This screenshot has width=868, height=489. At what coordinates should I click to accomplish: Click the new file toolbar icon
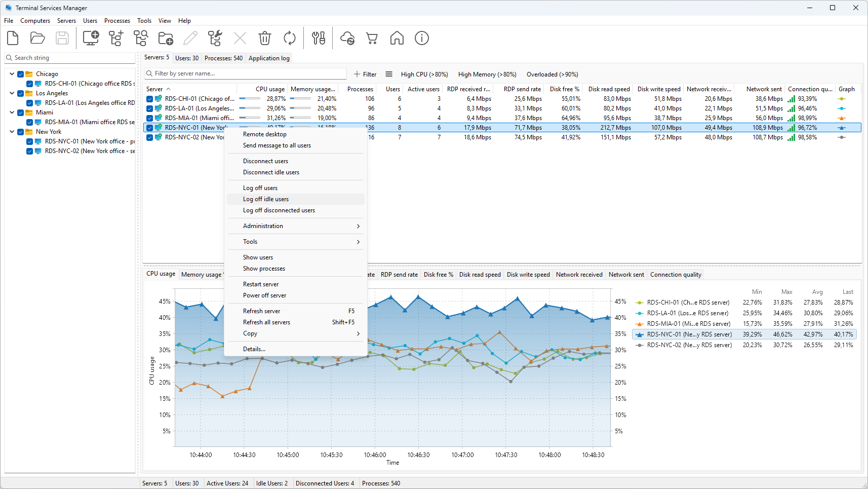13,38
